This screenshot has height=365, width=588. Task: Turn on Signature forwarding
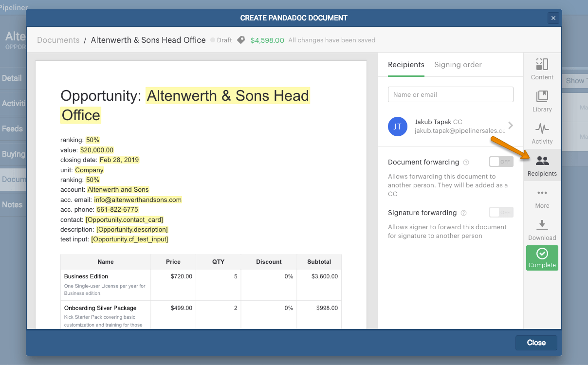tap(501, 212)
